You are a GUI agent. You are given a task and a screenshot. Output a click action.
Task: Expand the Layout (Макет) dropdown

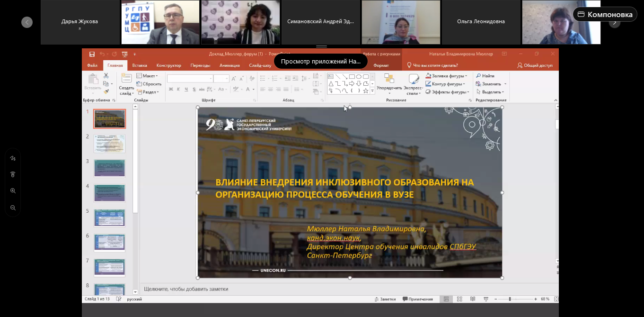(x=149, y=76)
